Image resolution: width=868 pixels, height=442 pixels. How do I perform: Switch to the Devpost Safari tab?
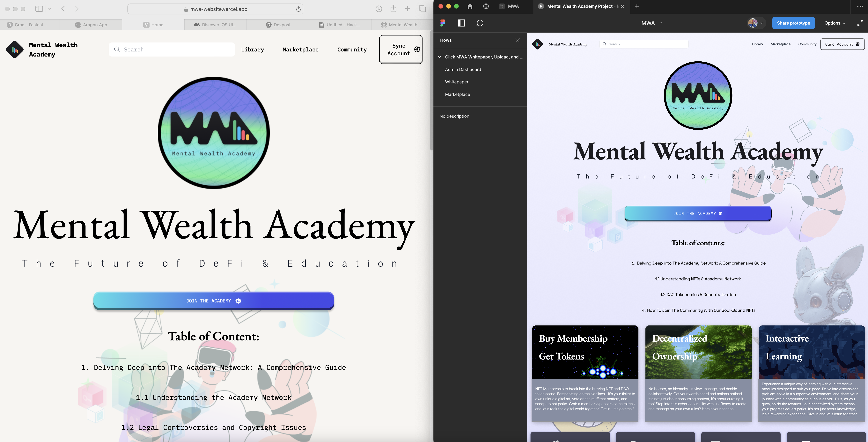278,25
